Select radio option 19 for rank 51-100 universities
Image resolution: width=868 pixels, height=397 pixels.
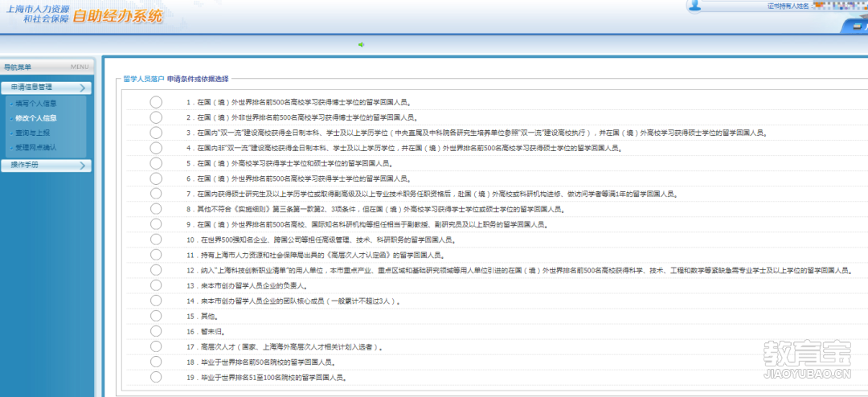(x=156, y=377)
